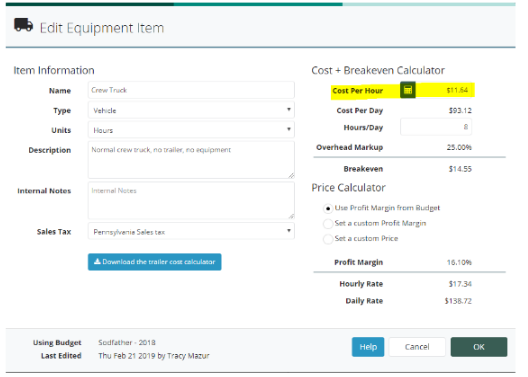
Task: Open the Sales Tax dropdown
Action: pyautogui.click(x=191, y=232)
